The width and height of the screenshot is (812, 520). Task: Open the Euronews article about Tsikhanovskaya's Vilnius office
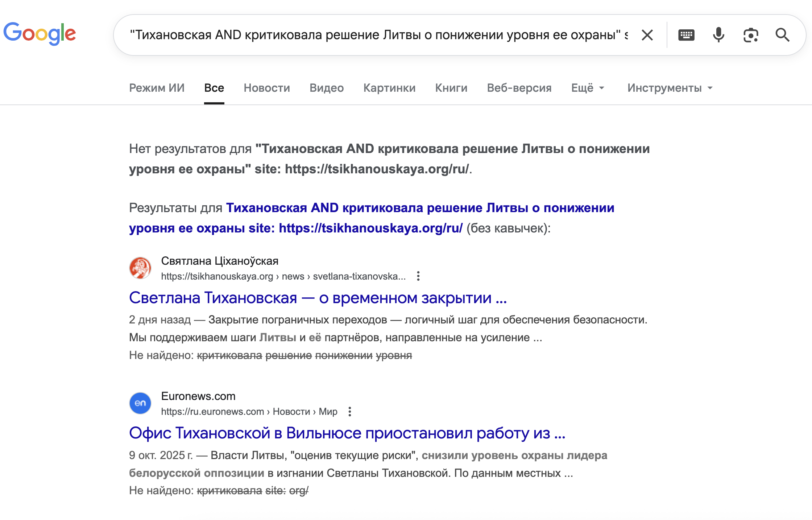click(x=347, y=434)
